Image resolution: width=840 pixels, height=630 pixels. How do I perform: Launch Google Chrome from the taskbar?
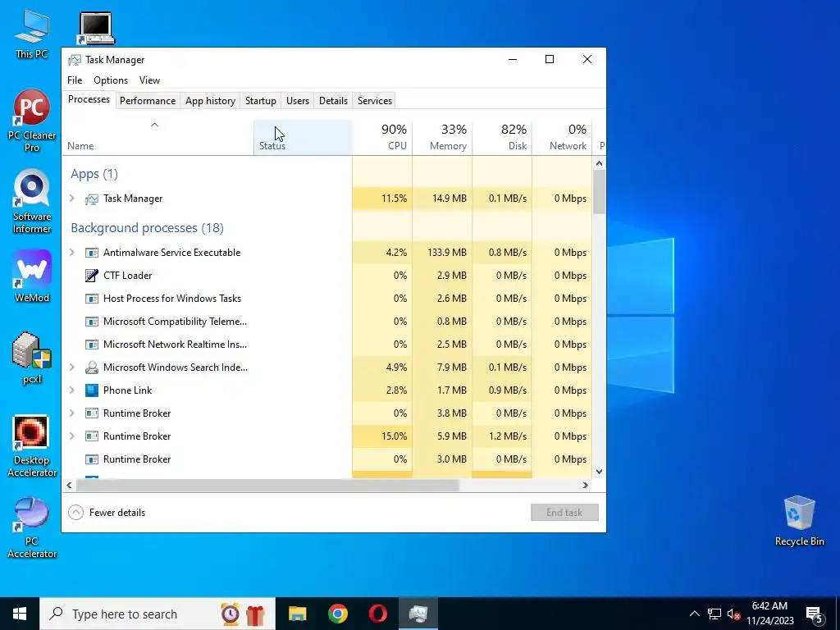[x=337, y=614]
